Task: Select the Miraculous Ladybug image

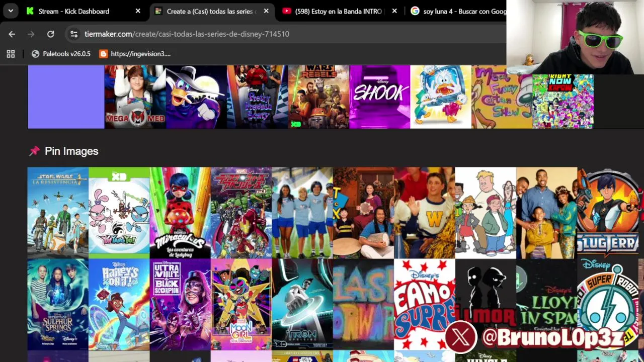Action: [180, 213]
